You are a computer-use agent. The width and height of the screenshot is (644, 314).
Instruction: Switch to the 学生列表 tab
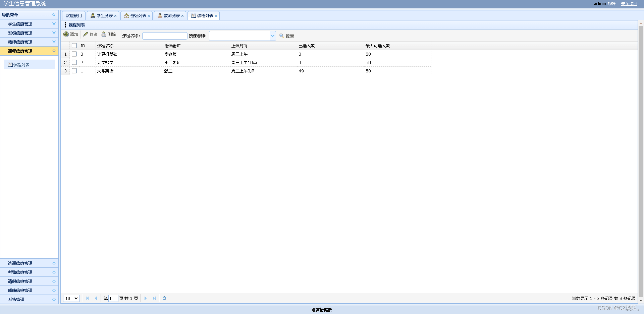click(x=102, y=16)
